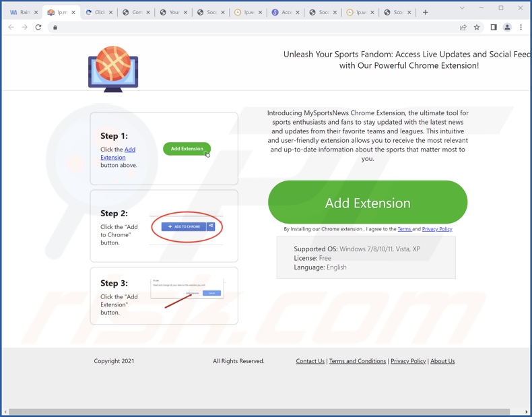Open the Contact Us footer link
Image resolution: width=532 pixels, height=417 pixels.
pyautogui.click(x=310, y=361)
